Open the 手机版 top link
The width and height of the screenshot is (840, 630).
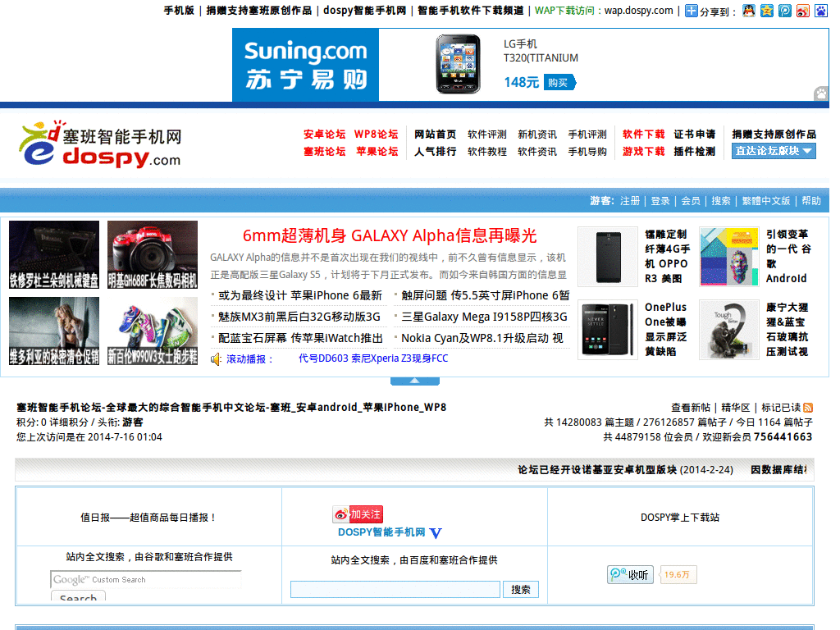point(179,11)
